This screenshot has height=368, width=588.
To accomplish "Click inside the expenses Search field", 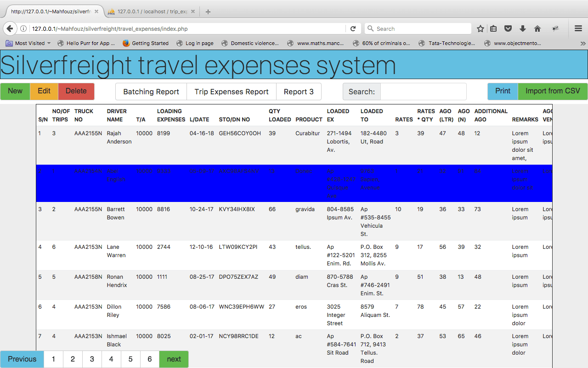I will [423, 92].
